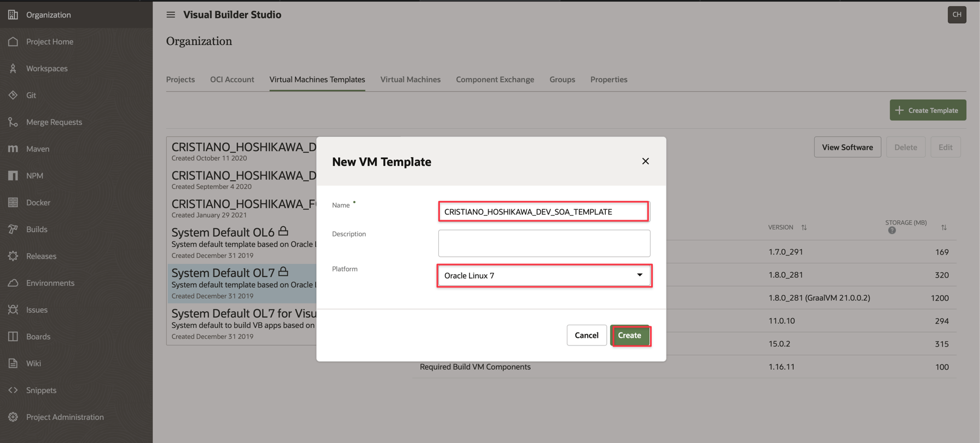980x443 pixels.
Task: Open the Platform Oracle Linux 7 dropdown
Action: coord(544,275)
